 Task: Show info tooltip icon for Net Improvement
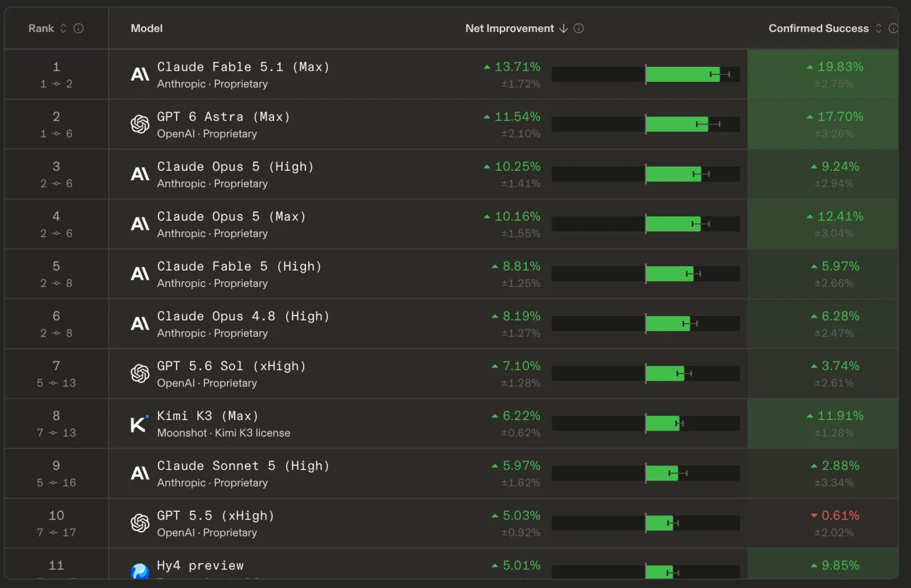[x=579, y=28]
